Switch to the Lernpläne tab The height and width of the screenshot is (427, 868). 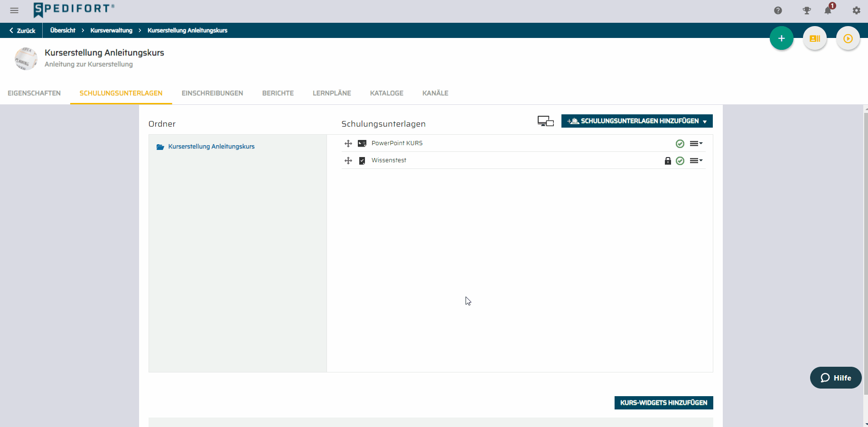(x=332, y=93)
